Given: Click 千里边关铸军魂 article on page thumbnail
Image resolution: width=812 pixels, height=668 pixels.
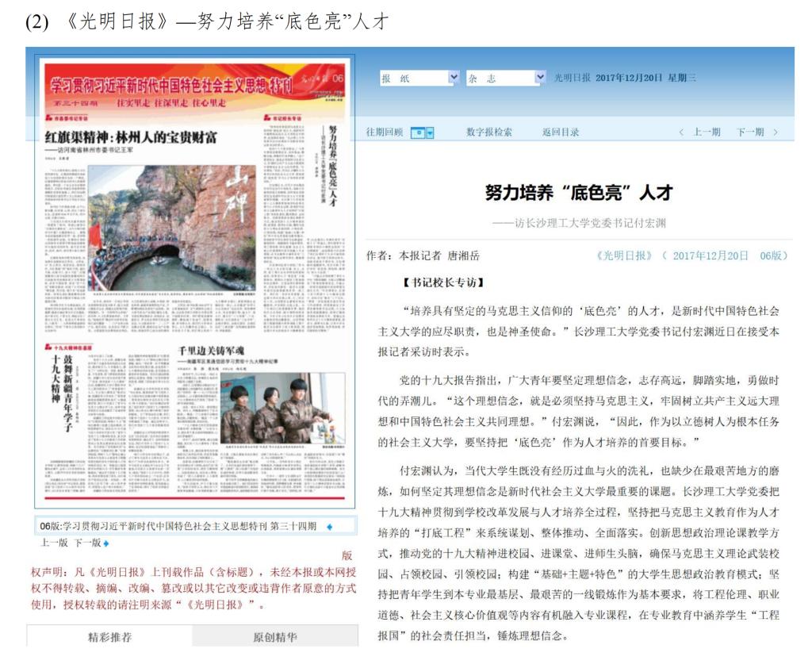Looking at the screenshot, I should pyautogui.click(x=211, y=351).
